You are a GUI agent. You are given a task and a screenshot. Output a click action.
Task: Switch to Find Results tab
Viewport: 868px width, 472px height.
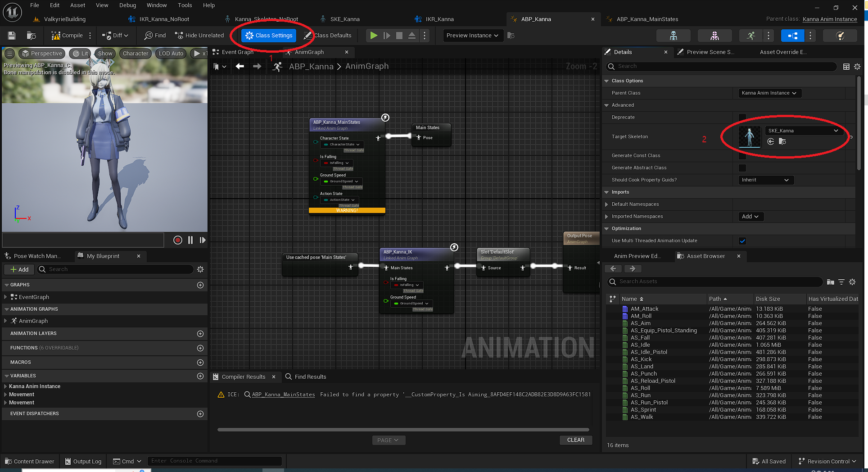[x=306, y=377]
